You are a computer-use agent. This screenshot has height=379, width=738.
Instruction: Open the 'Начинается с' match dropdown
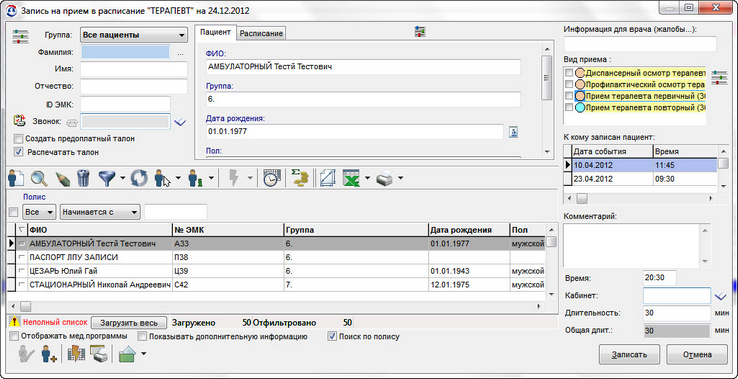(x=100, y=212)
